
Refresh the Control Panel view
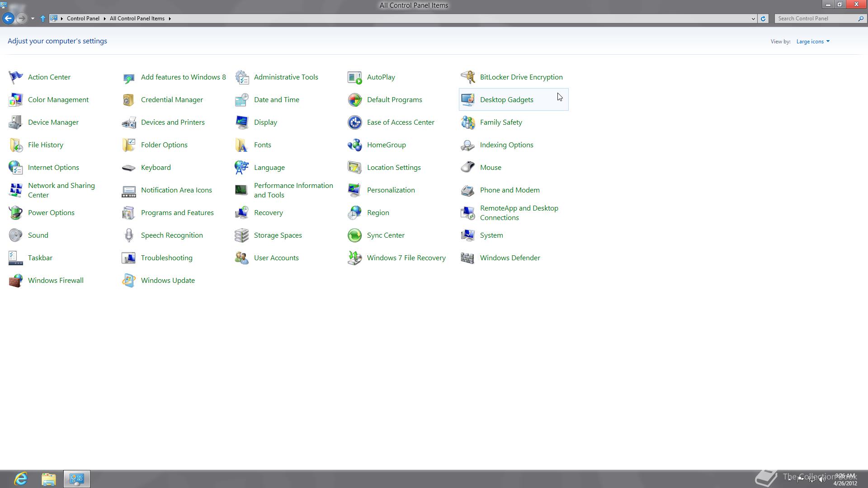tap(763, 19)
